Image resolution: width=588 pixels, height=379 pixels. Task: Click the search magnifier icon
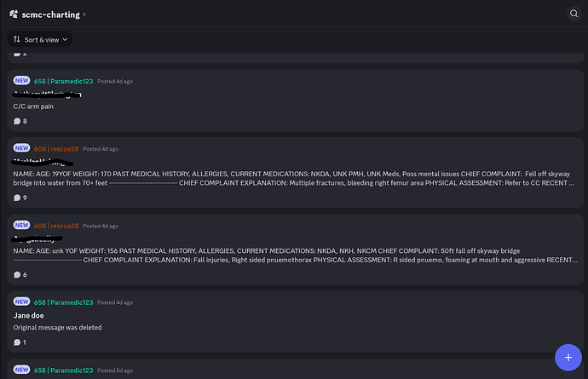tap(574, 14)
